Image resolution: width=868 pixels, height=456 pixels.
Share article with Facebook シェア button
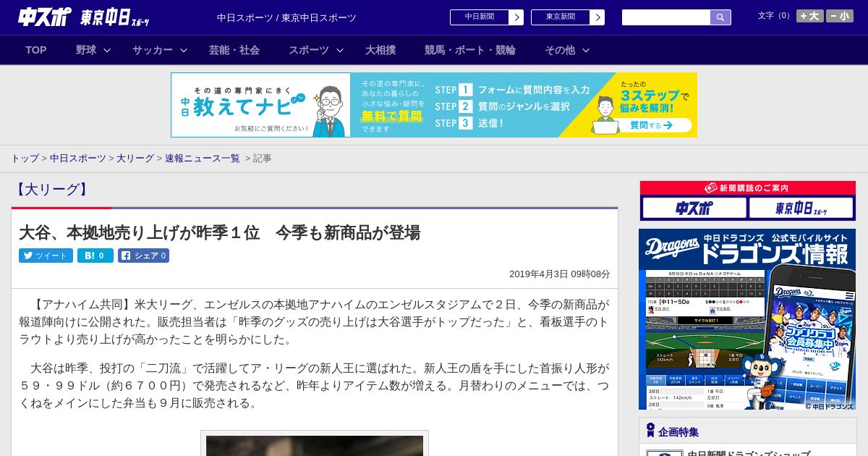(143, 256)
